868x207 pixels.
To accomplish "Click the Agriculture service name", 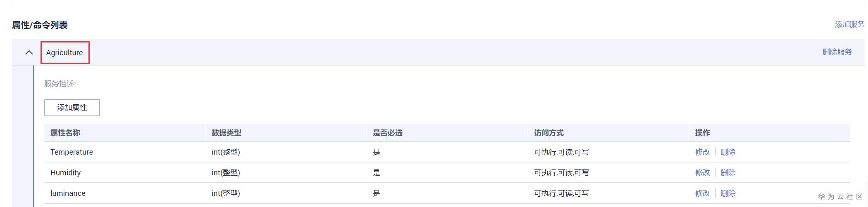I will [64, 53].
